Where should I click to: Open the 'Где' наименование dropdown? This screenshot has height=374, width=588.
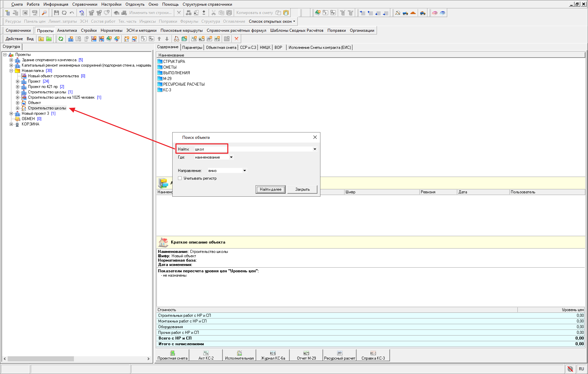[x=231, y=157]
